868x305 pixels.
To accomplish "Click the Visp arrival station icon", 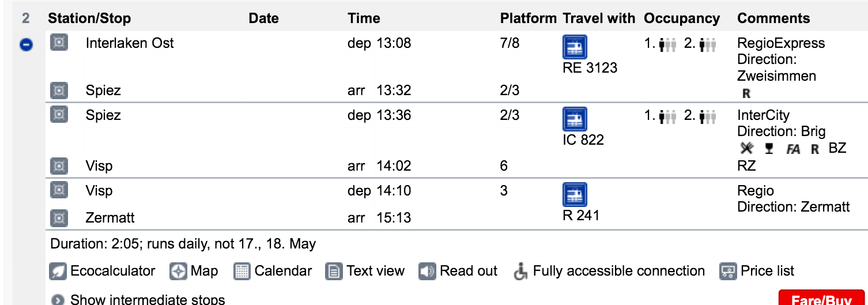I will [x=59, y=167].
